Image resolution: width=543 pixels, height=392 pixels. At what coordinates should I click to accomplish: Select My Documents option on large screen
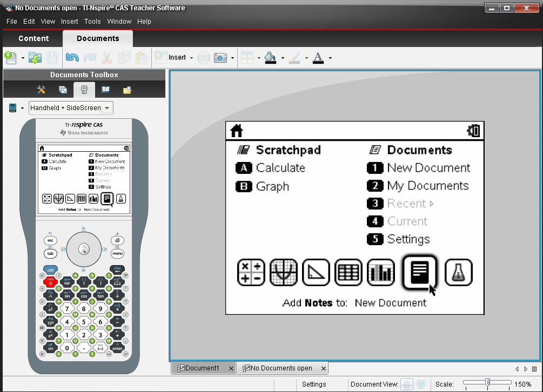[418, 186]
